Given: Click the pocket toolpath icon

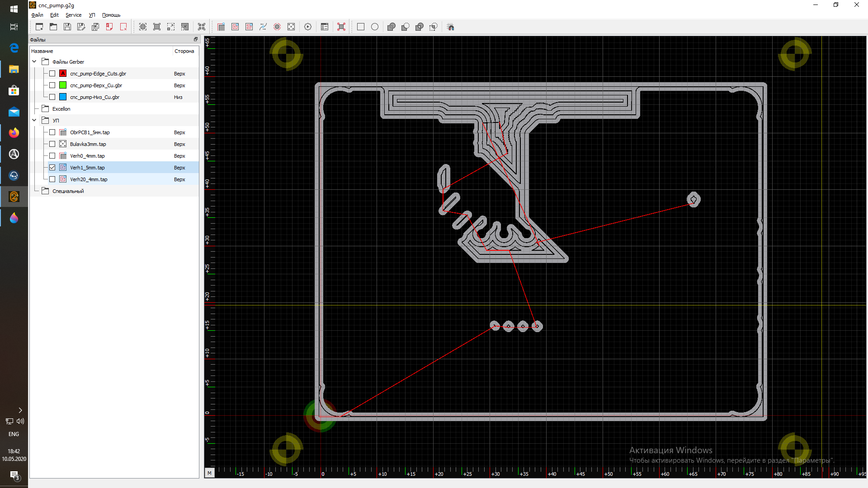Looking at the screenshot, I should point(235,27).
